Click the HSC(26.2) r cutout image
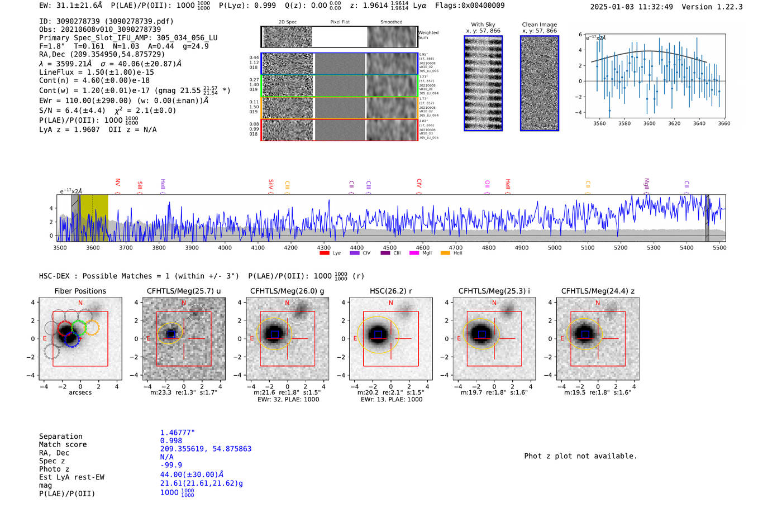 coord(391,339)
